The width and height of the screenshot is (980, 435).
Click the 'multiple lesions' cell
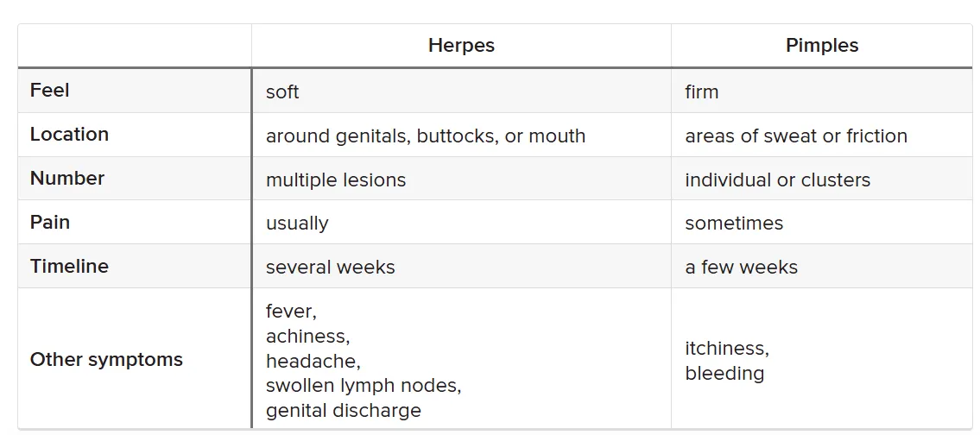(336, 180)
